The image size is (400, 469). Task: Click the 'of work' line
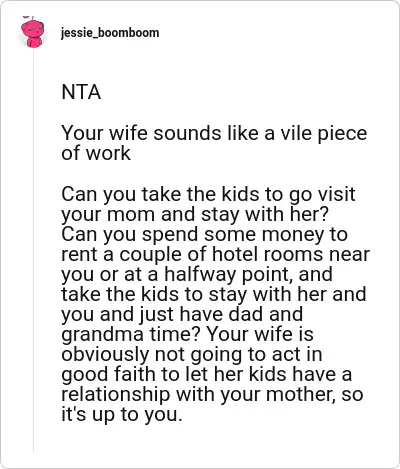tap(96, 153)
